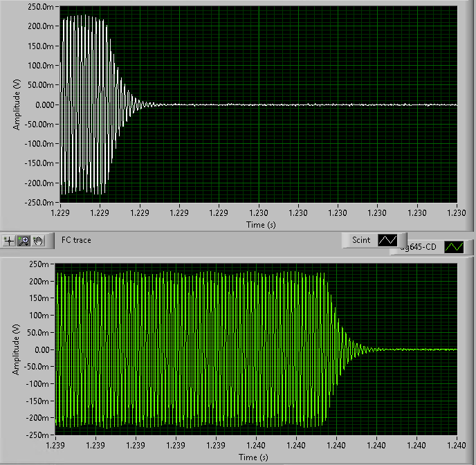Click Amplitude (V) label beside Scint graph
The width and height of the screenshot is (476, 465).
point(17,104)
